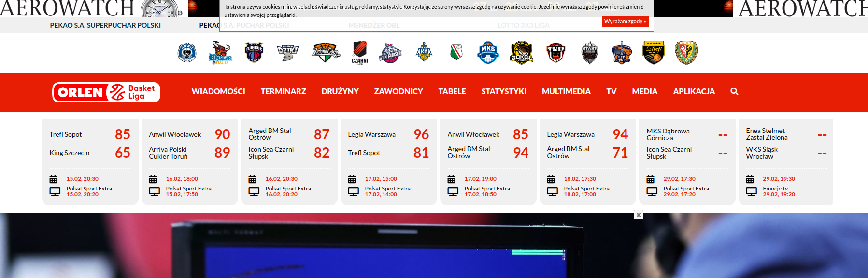Click the WKS Śląsk crest logo
The width and height of the screenshot is (868, 278).
(686, 52)
